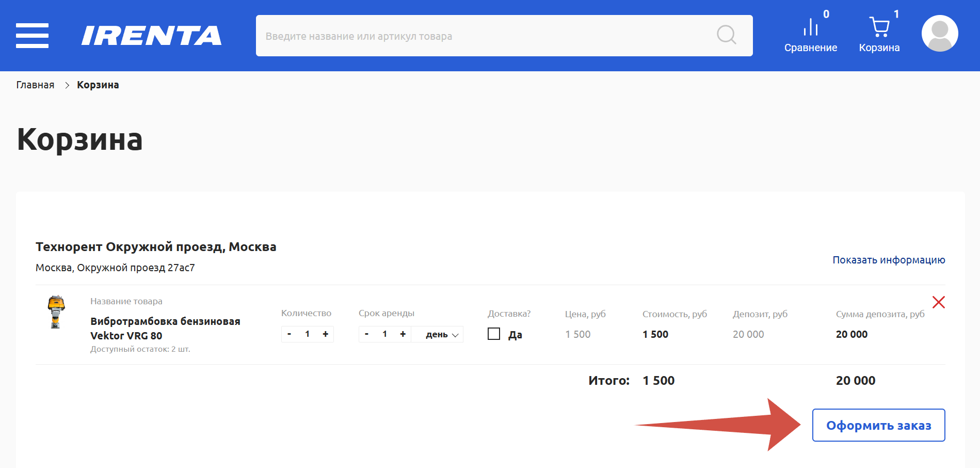The width and height of the screenshot is (980, 468).
Task: Increase Количество with plus button
Action: [325, 334]
